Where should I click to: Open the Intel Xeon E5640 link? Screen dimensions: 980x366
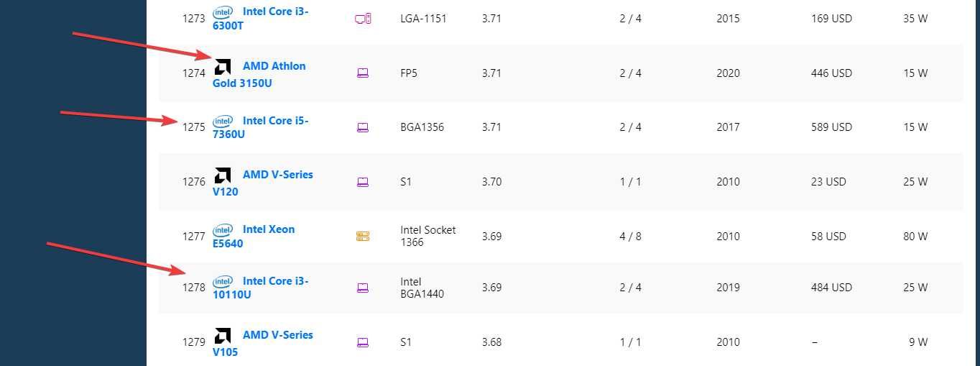pos(254,236)
